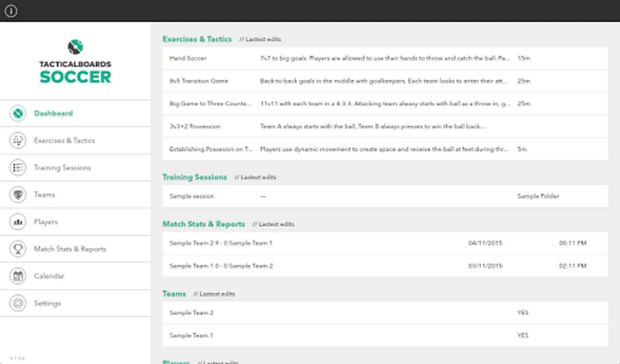Click the Settings gear icon

pos(18,303)
